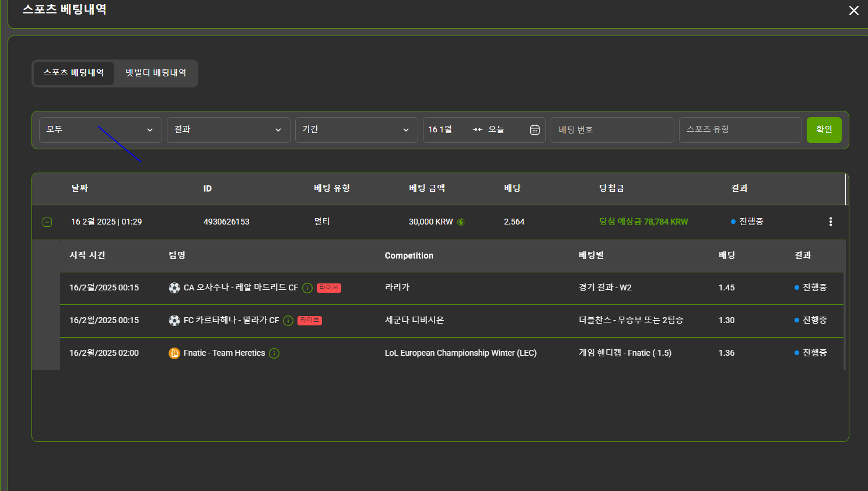Close the betting history dialog
The image size is (868, 491).
coord(853,10)
